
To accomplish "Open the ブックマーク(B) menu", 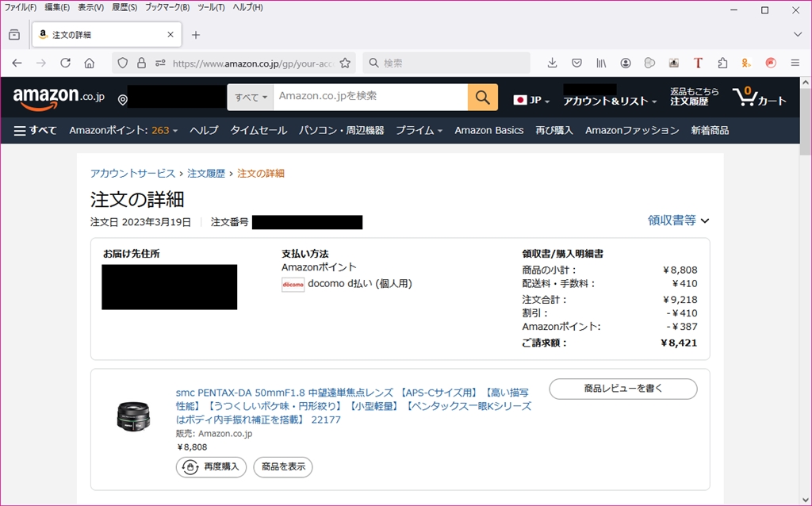I will (x=167, y=8).
